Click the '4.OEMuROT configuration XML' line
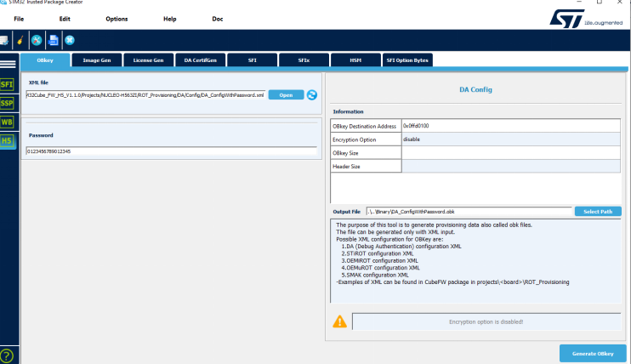 coord(380,268)
